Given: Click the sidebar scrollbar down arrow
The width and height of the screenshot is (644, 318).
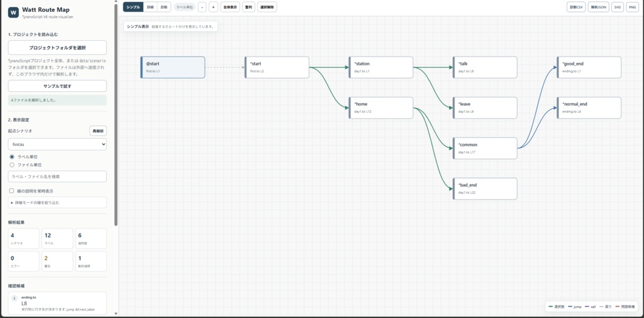Looking at the screenshot, I should coord(116,314).
